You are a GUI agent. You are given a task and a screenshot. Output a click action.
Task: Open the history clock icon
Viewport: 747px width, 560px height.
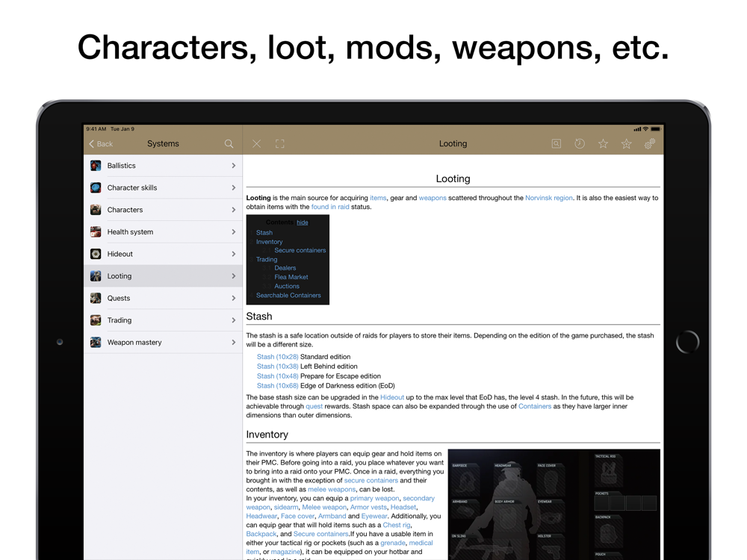580,144
